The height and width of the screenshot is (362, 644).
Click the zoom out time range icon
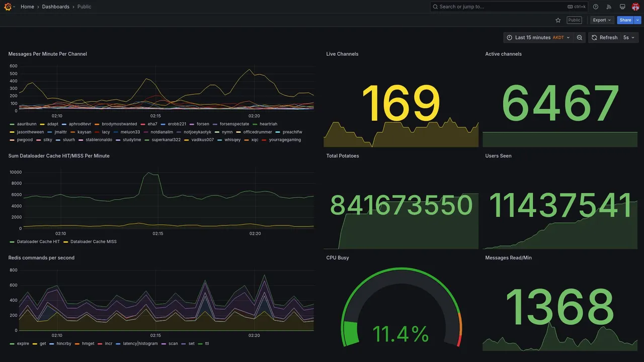coord(580,38)
